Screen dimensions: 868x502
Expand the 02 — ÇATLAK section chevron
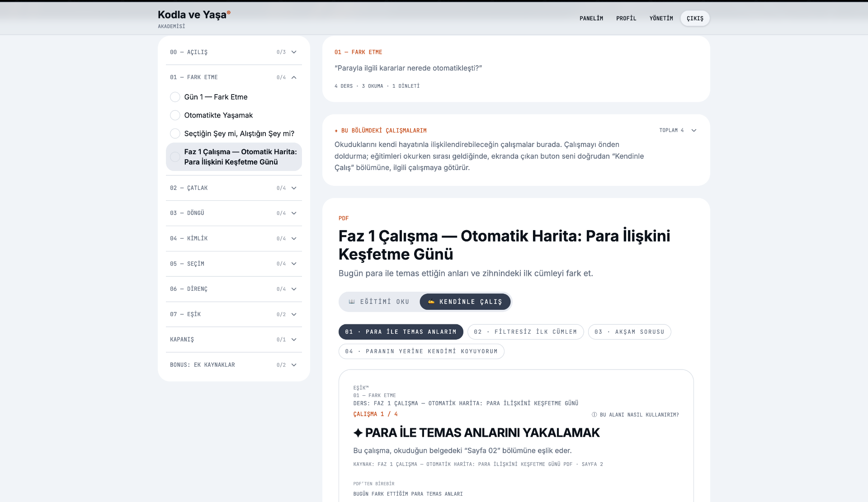click(294, 188)
